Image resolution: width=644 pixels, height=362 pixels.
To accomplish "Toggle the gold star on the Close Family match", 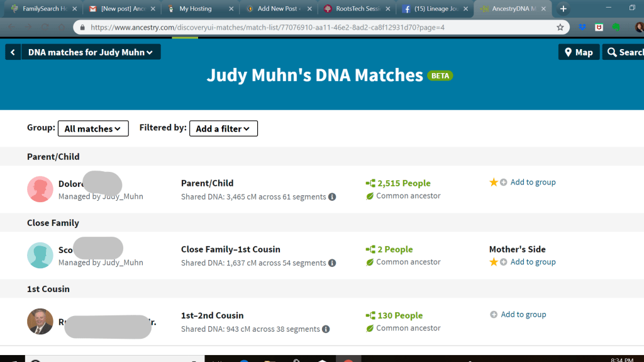I will [x=494, y=262].
